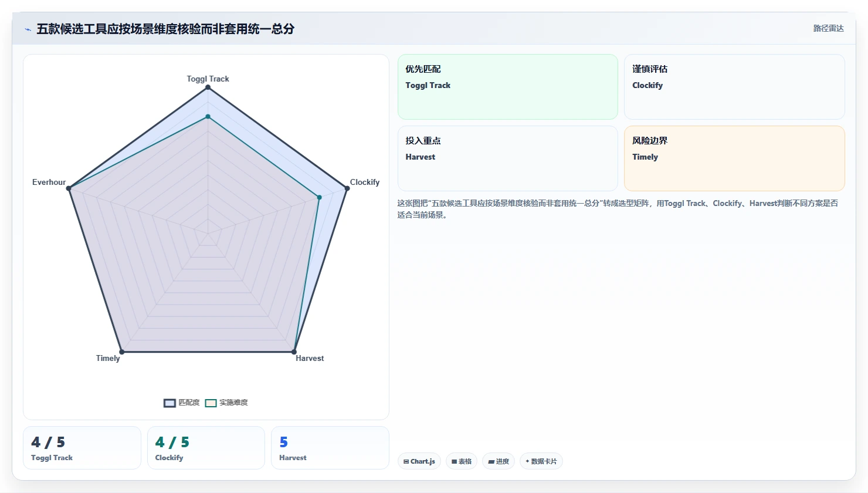Open the 投入重点 Harvest card
Image resolution: width=868 pixels, height=493 pixels.
pyautogui.click(x=508, y=158)
